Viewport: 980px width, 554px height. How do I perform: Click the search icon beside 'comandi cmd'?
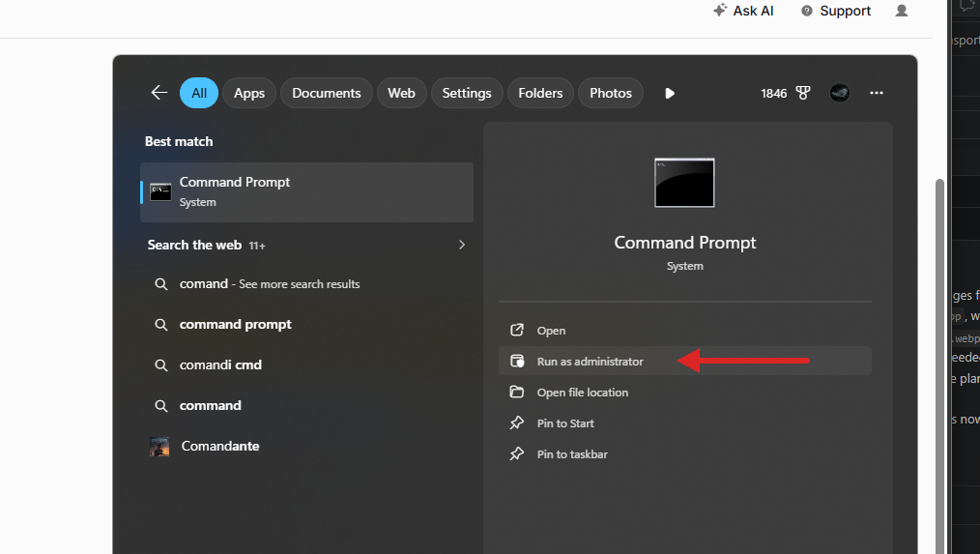coord(161,365)
